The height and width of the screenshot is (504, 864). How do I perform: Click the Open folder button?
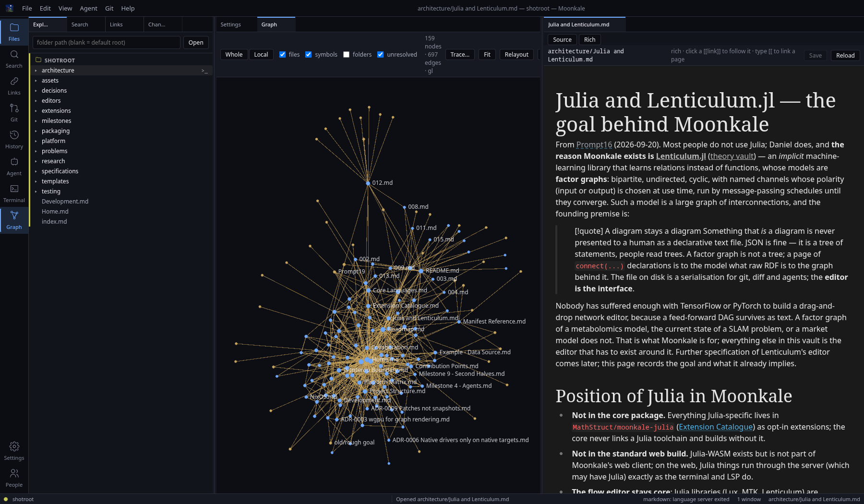point(196,43)
